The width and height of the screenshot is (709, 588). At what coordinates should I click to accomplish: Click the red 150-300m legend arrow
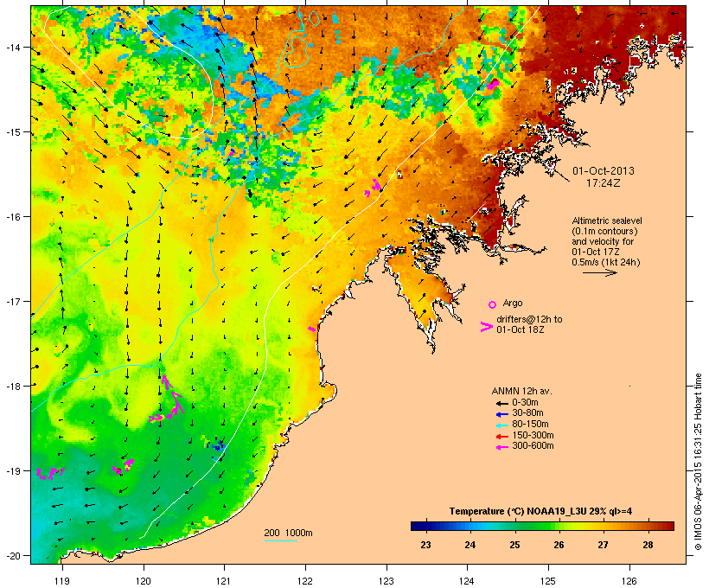pyautogui.click(x=501, y=437)
